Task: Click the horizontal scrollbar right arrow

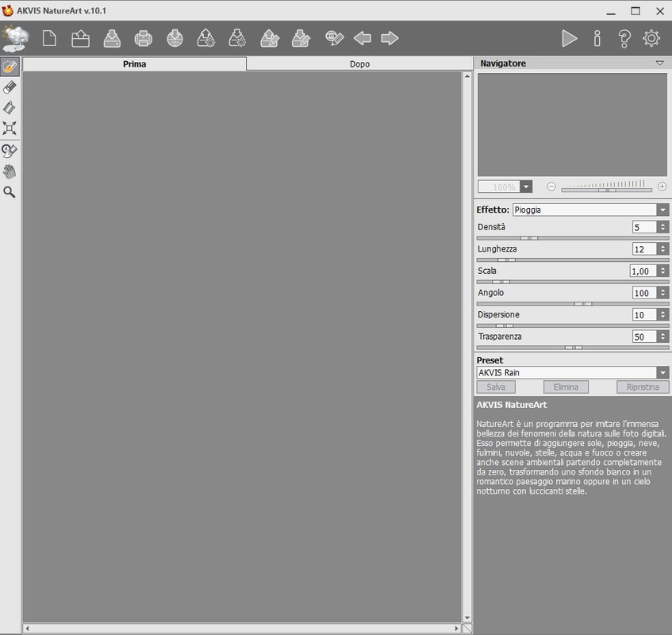Action: (457, 629)
